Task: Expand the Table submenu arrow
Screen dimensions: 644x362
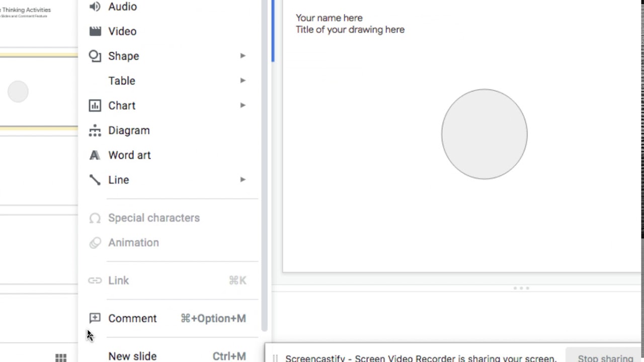Action: 243,80
